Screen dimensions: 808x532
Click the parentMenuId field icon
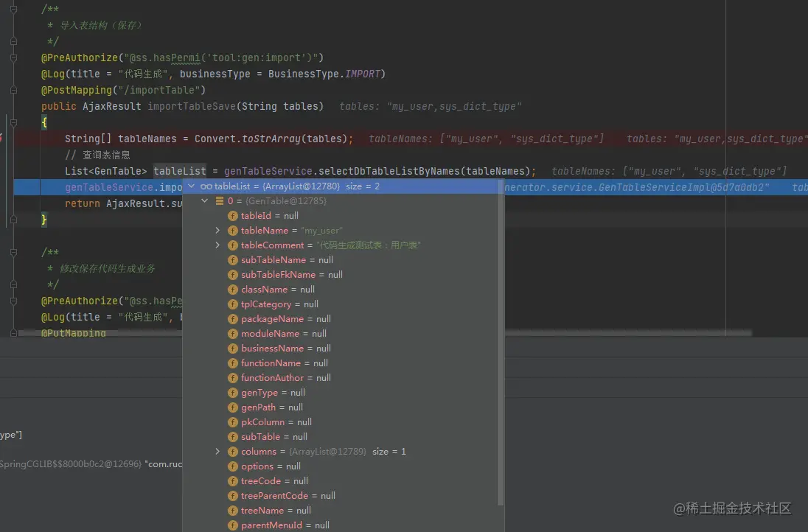[233, 525]
